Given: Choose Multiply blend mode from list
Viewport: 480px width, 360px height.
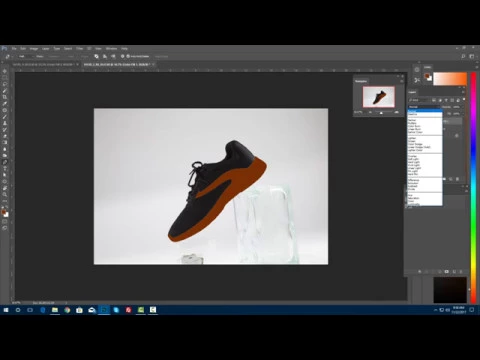Looking at the screenshot, I should click(x=425, y=123).
